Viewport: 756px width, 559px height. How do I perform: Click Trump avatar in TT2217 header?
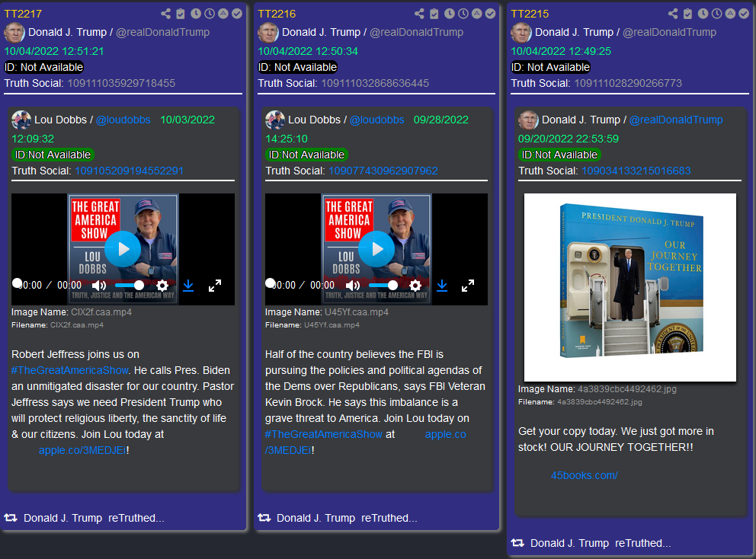14,32
